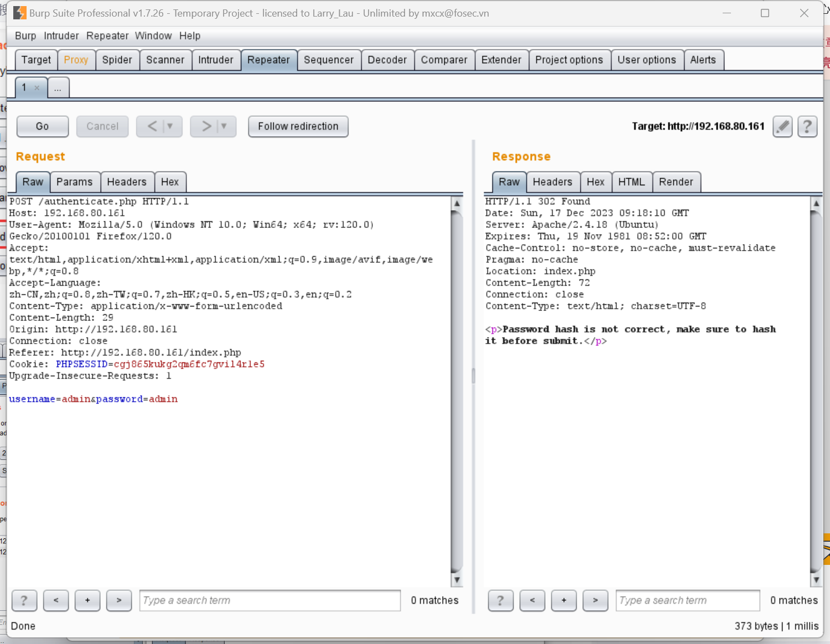
Task: Click the plus button in response search bar
Action: tap(564, 600)
